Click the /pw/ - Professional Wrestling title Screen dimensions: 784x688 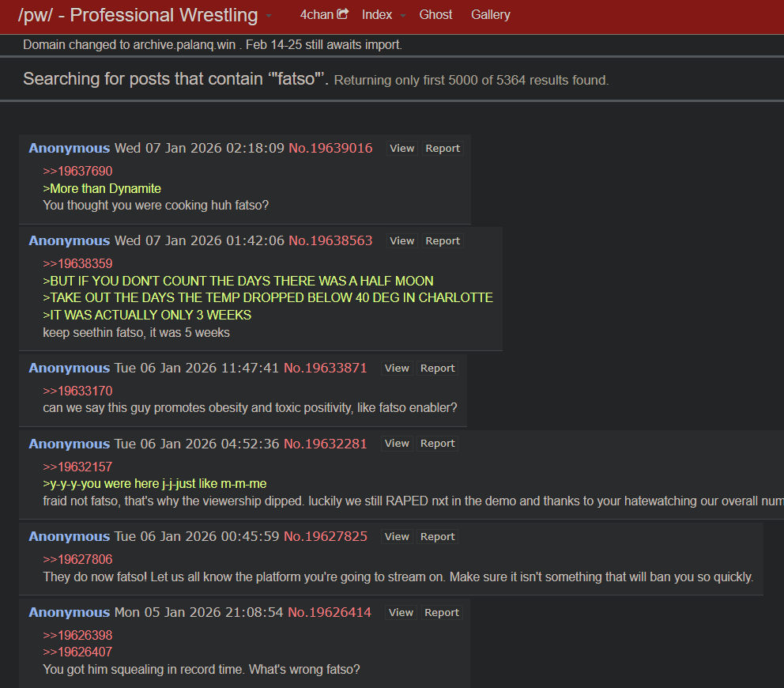[x=138, y=15]
